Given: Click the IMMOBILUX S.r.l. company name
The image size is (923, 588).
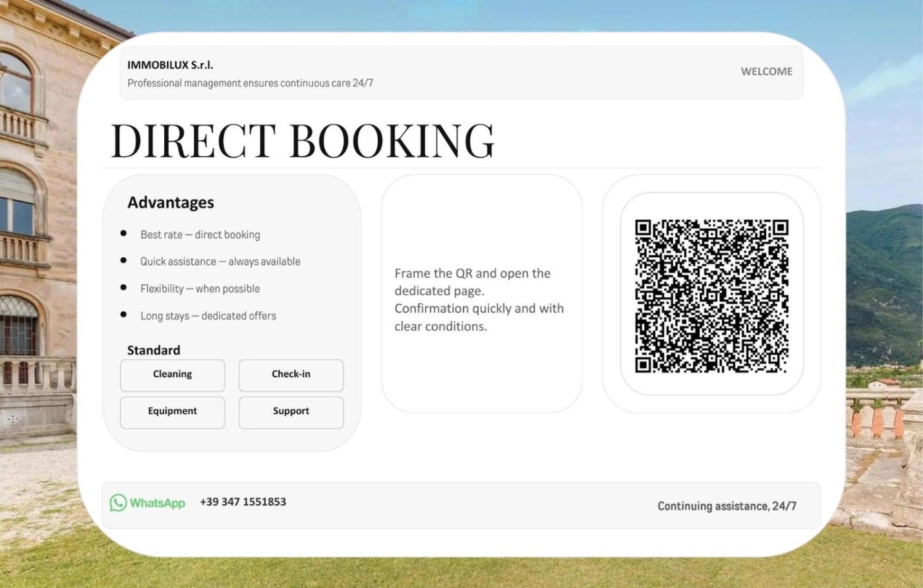Looking at the screenshot, I should 170,65.
